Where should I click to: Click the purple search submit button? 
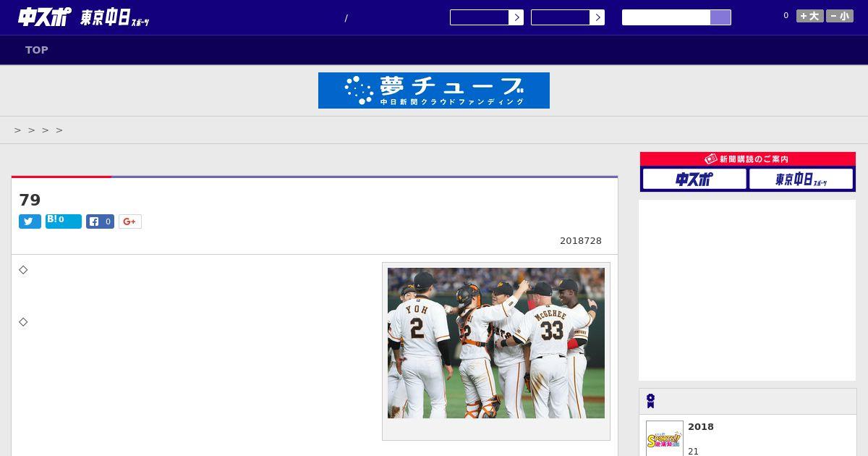[x=720, y=17]
